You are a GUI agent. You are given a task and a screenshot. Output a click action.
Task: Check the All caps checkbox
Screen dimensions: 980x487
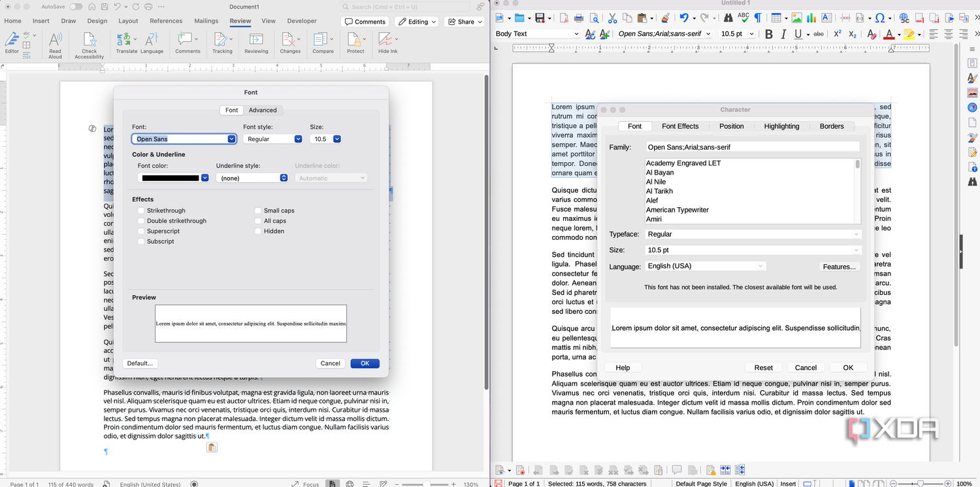[258, 221]
